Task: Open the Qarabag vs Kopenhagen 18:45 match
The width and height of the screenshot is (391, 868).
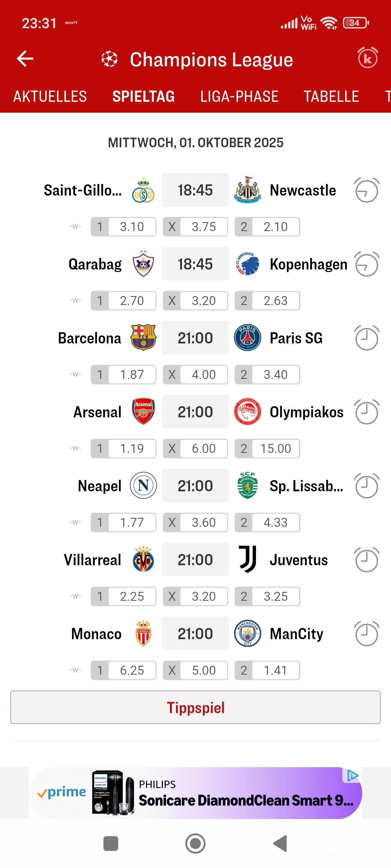Action: [195, 264]
